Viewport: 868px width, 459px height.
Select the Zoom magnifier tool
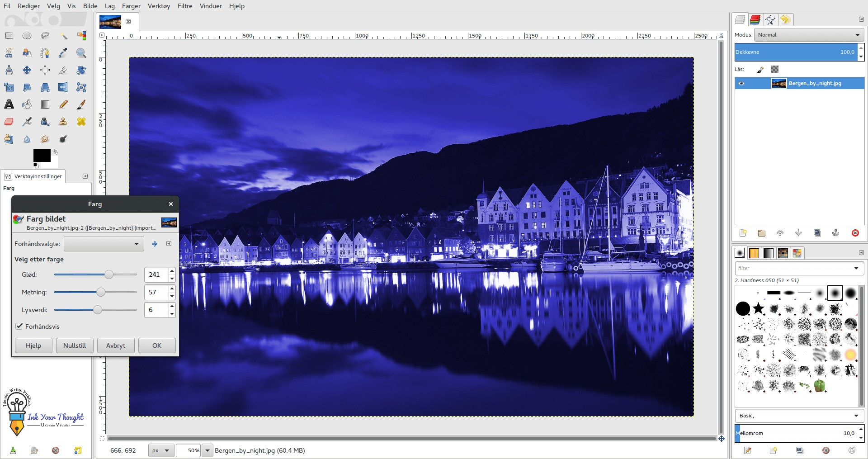click(x=81, y=53)
